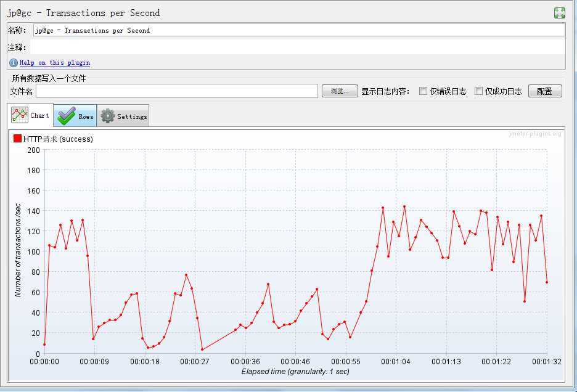Open the Help on this plugin link
The width and height of the screenshot is (577, 392).
pos(54,63)
